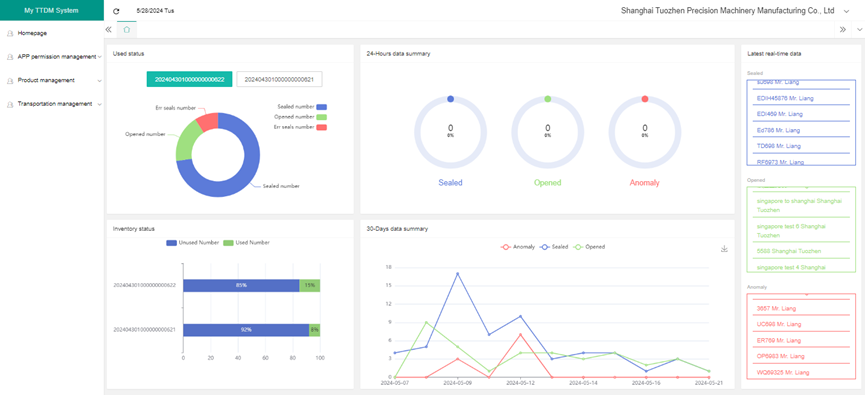
Task: Open the company name dropdown chevron
Action: coord(846,11)
